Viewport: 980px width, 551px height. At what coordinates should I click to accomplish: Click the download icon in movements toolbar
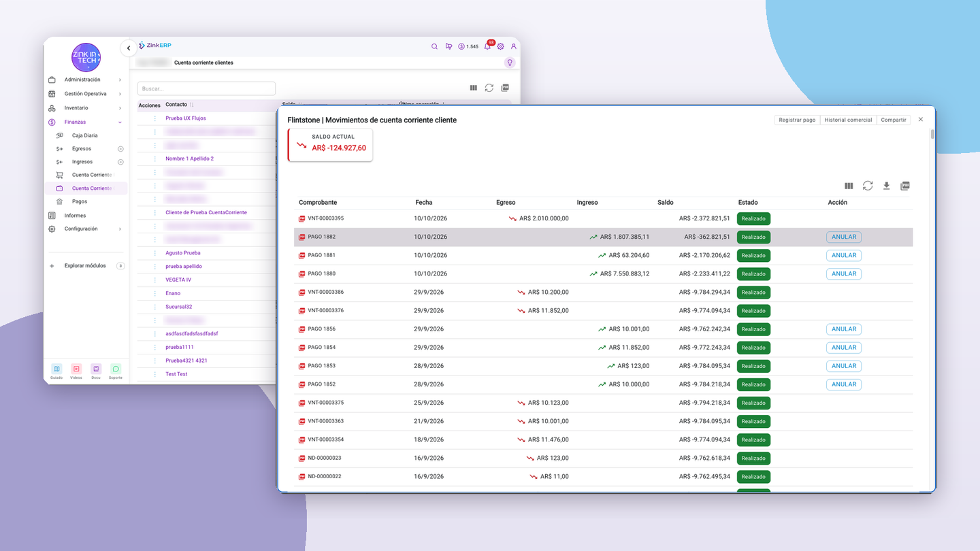click(x=886, y=186)
